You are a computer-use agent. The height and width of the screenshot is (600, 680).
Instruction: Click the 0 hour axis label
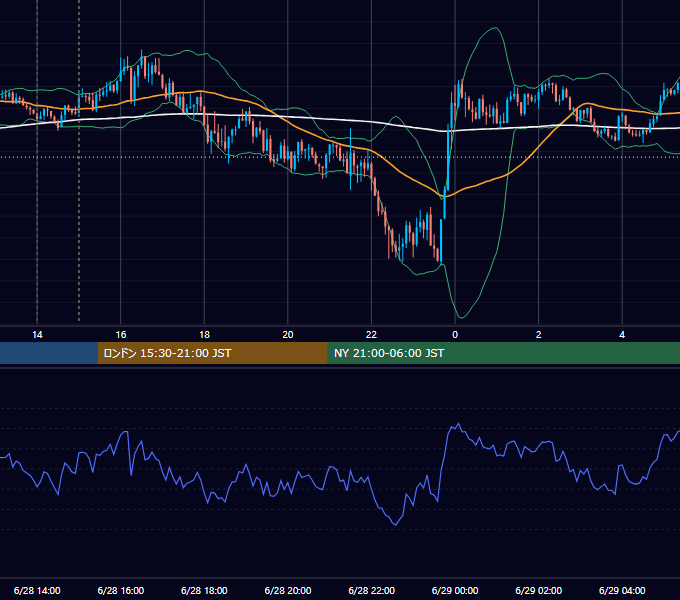point(455,335)
